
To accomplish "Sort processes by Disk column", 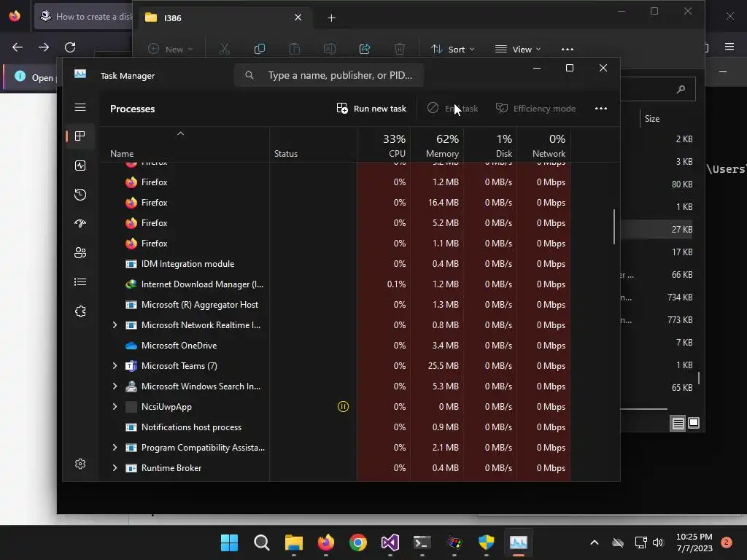I will [490, 146].
